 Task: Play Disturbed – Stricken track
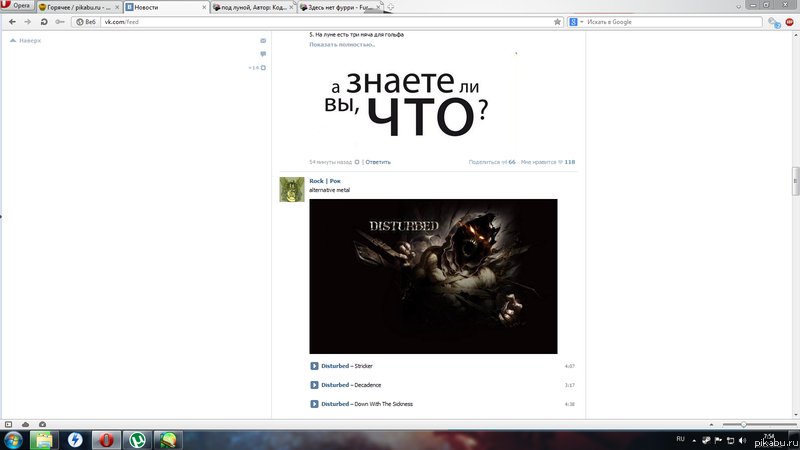314,366
